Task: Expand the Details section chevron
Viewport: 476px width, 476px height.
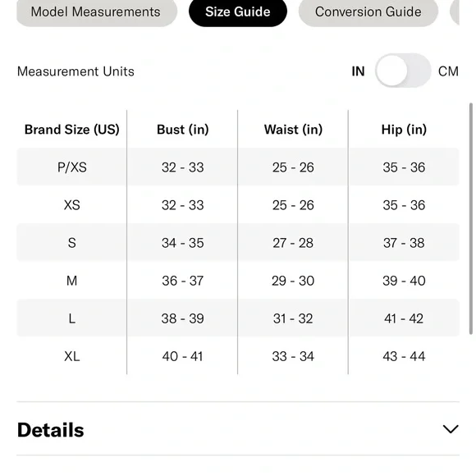Action: [451, 429]
